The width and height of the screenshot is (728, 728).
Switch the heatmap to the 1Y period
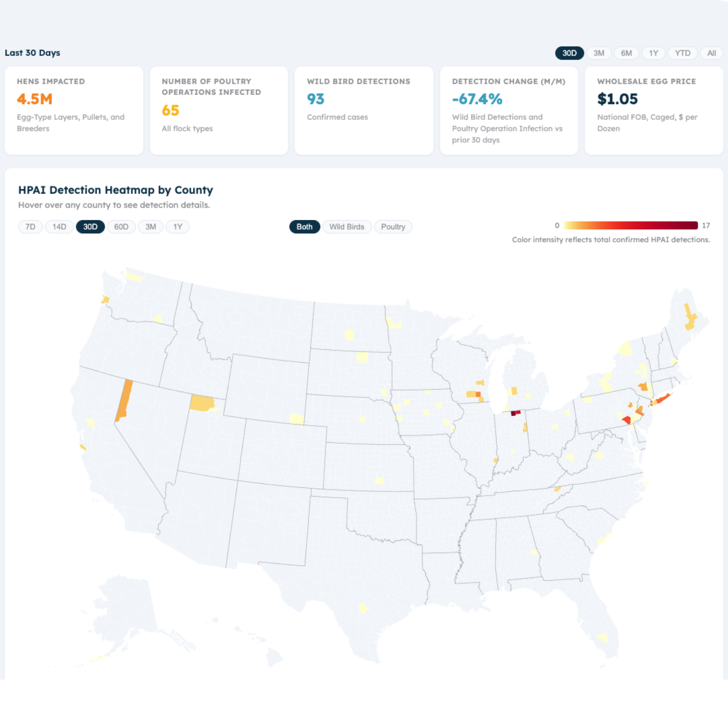[178, 227]
